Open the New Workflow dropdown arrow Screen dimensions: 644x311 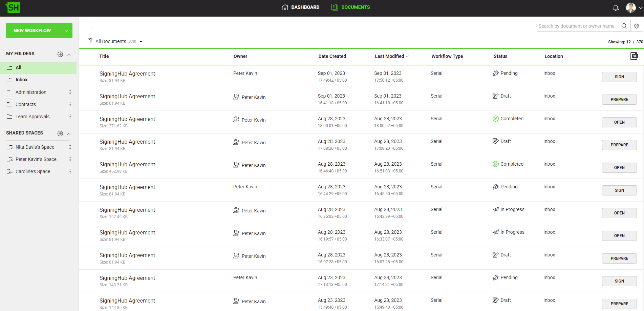click(66, 30)
